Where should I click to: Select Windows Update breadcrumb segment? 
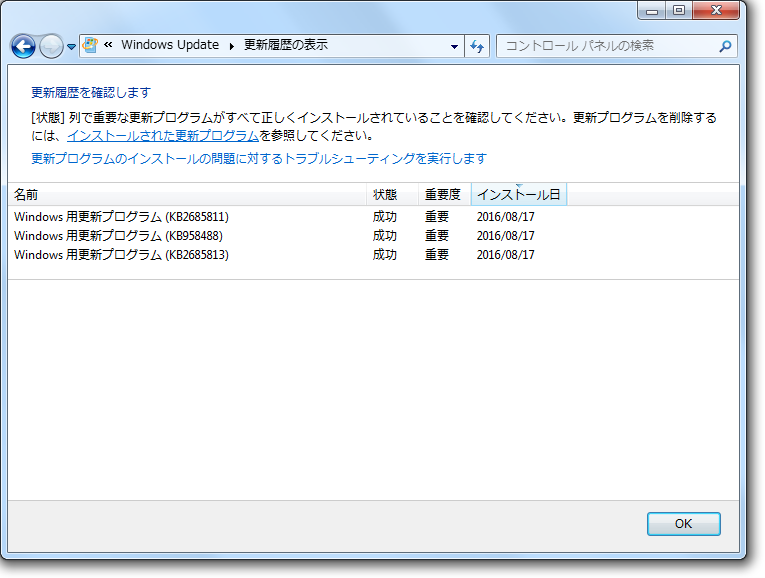[169, 46]
